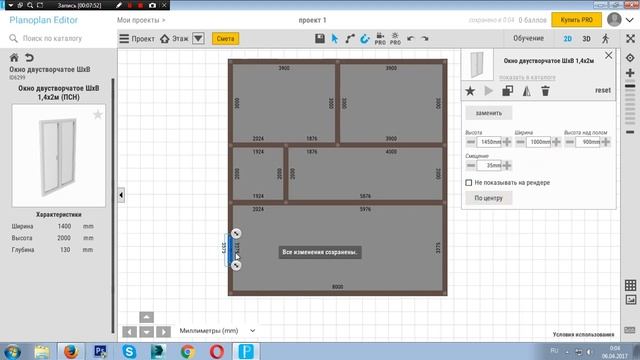Open the Проект menu
This screenshot has width=640, height=360.
tap(137, 39)
